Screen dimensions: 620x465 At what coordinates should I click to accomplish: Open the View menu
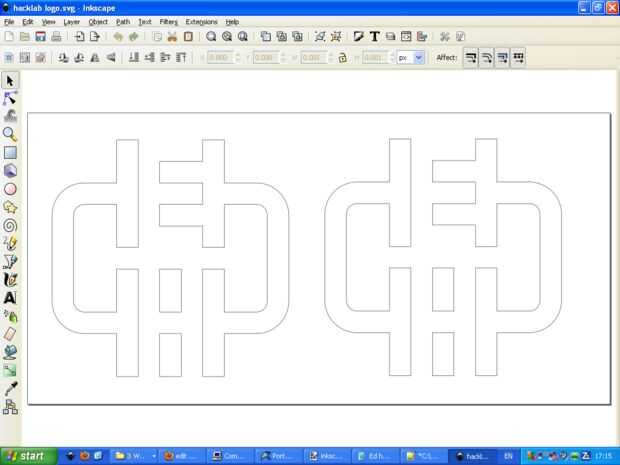[x=48, y=22]
